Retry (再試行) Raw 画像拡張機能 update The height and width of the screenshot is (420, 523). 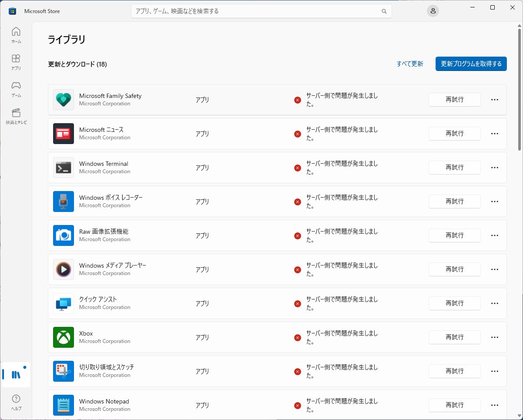[455, 235]
